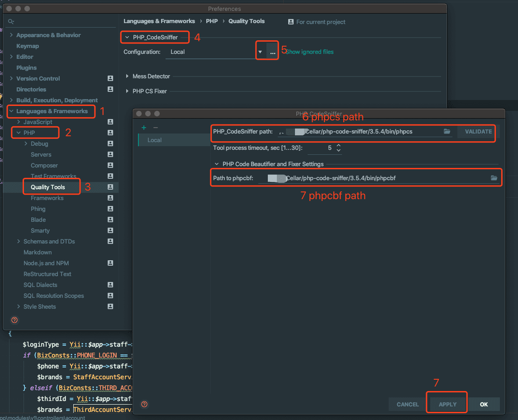
Task: Open Composer settings page
Action: pos(44,165)
